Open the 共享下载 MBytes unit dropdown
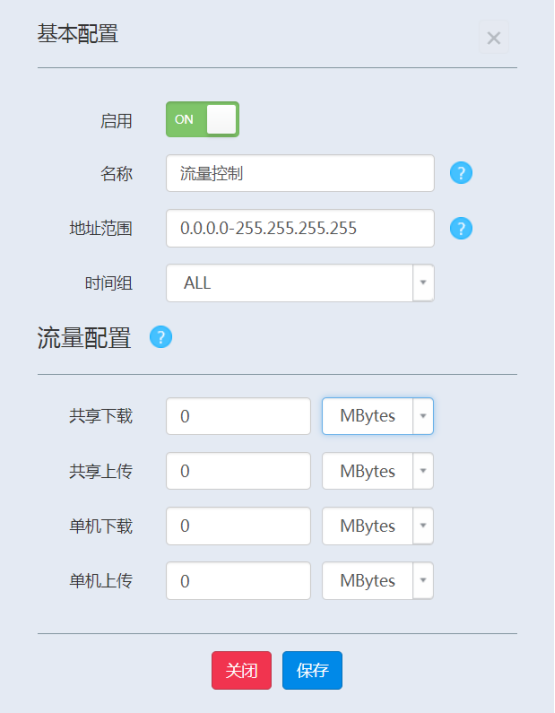This screenshot has height=713, width=555. point(378,416)
